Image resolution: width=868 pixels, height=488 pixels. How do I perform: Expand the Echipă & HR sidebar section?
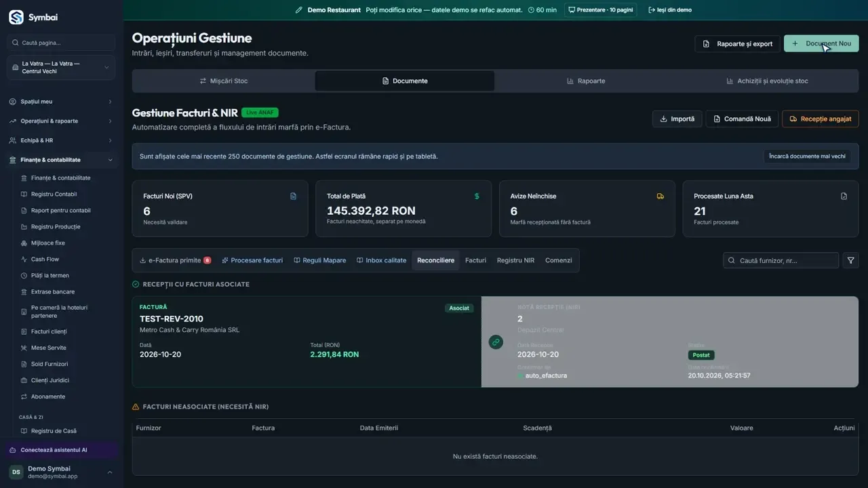point(61,140)
